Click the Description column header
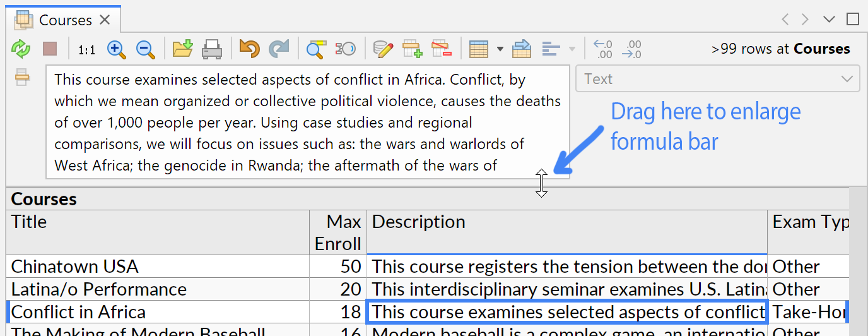 (x=567, y=232)
